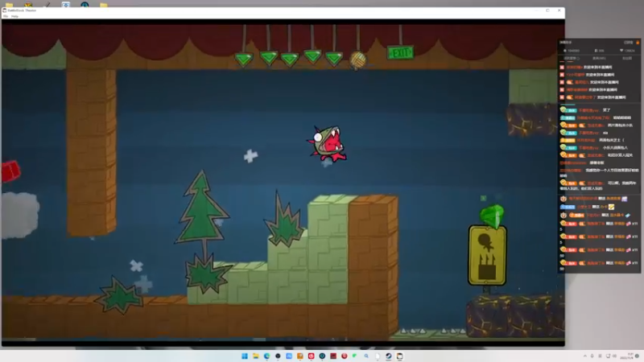Viewport: 644px width, 362px height.
Task: Click the heart likes counter in the chat panel
Action: pos(627,51)
